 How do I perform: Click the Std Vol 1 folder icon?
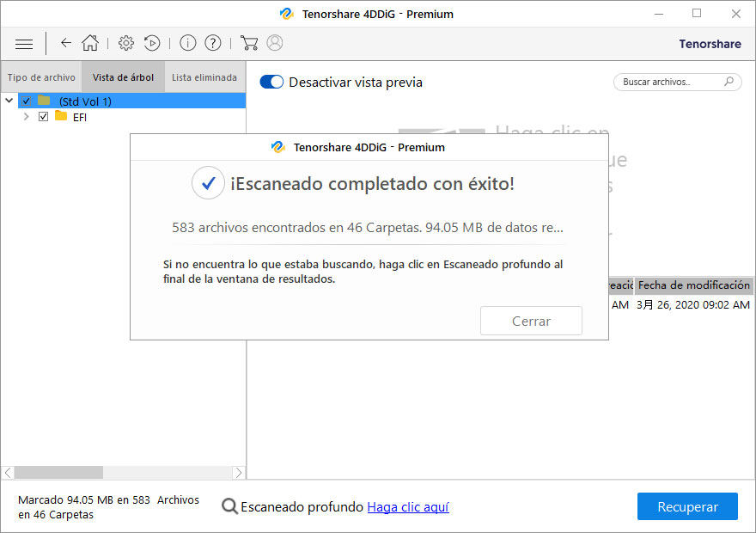pyautogui.click(x=44, y=101)
